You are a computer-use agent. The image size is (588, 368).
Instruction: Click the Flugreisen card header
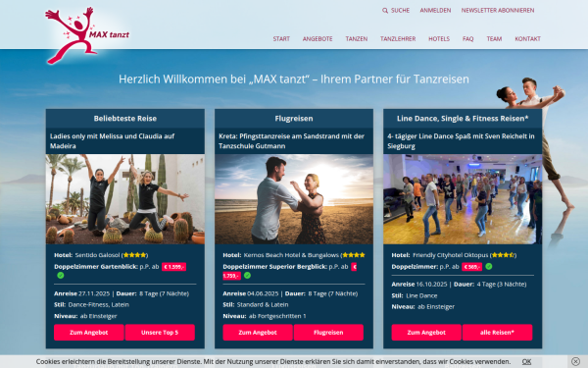click(x=294, y=119)
